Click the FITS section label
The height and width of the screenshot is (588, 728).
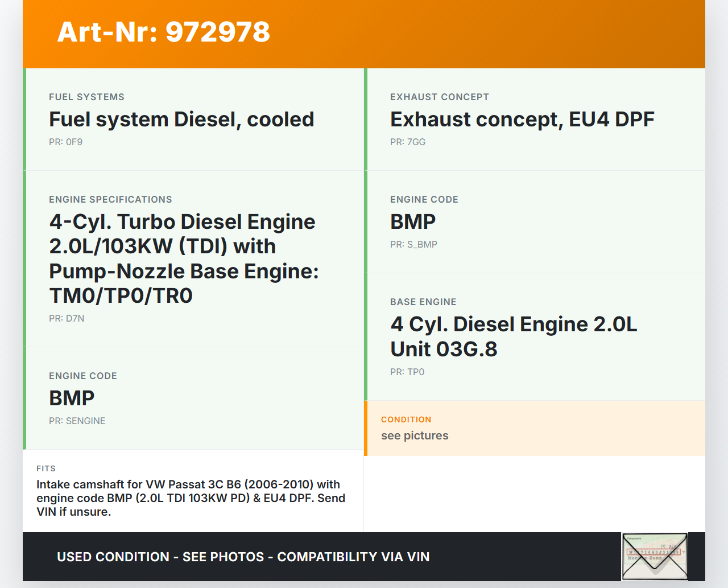coord(46,468)
